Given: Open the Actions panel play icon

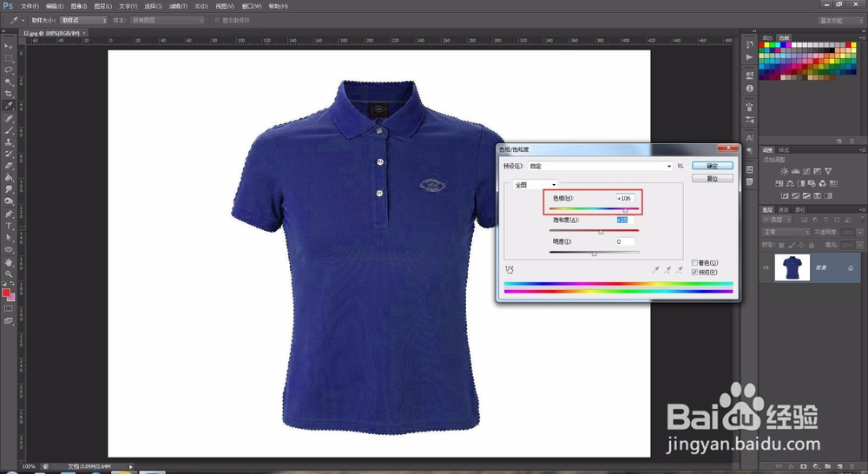Looking at the screenshot, I should coord(750,57).
